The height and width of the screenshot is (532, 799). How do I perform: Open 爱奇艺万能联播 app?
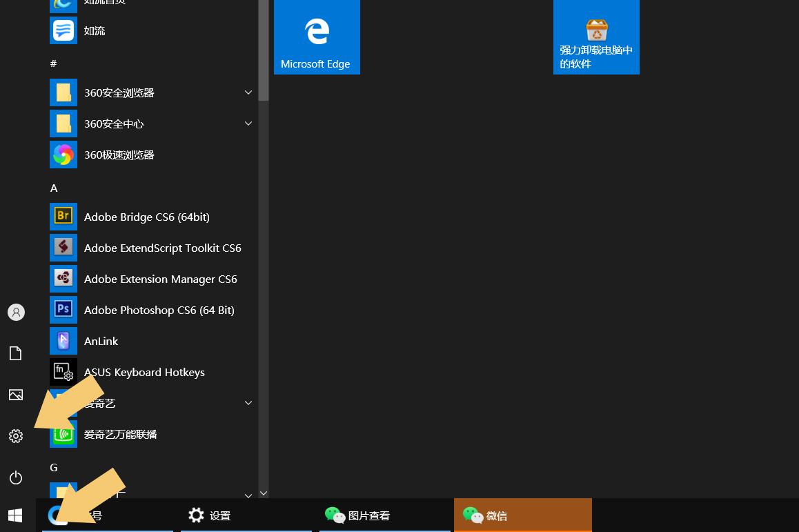[120, 434]
